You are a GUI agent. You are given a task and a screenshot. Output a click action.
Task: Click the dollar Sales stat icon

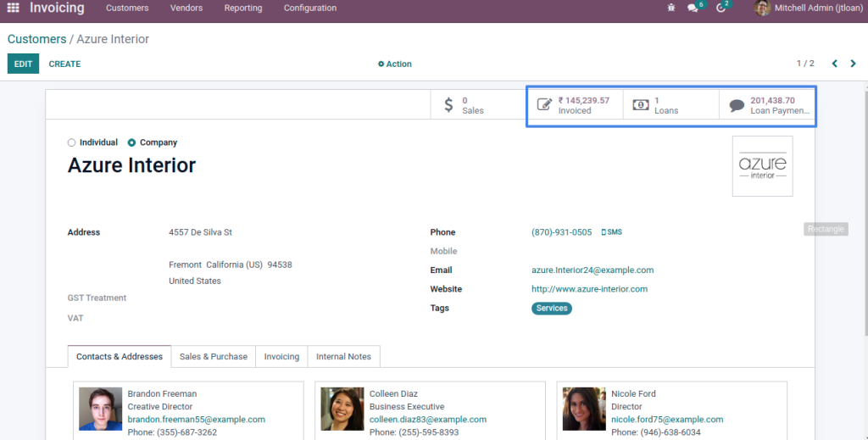point(449,104)
